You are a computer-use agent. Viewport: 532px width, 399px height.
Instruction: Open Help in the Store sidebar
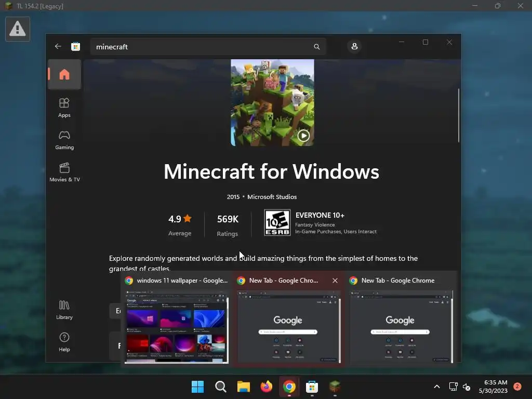[64, 342]
